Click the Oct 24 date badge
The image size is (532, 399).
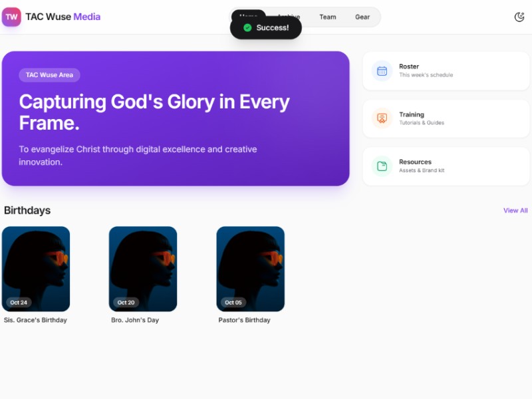19,302
